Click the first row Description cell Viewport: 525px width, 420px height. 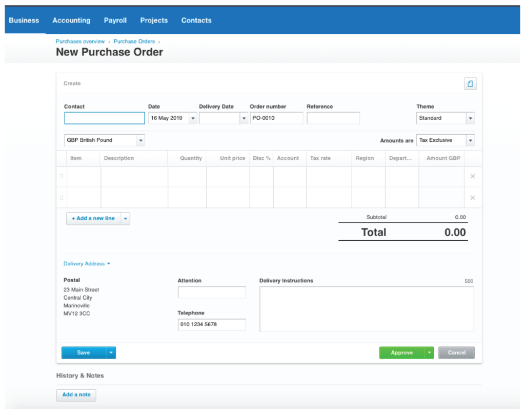pyautogui.click(x=134, y=177)
